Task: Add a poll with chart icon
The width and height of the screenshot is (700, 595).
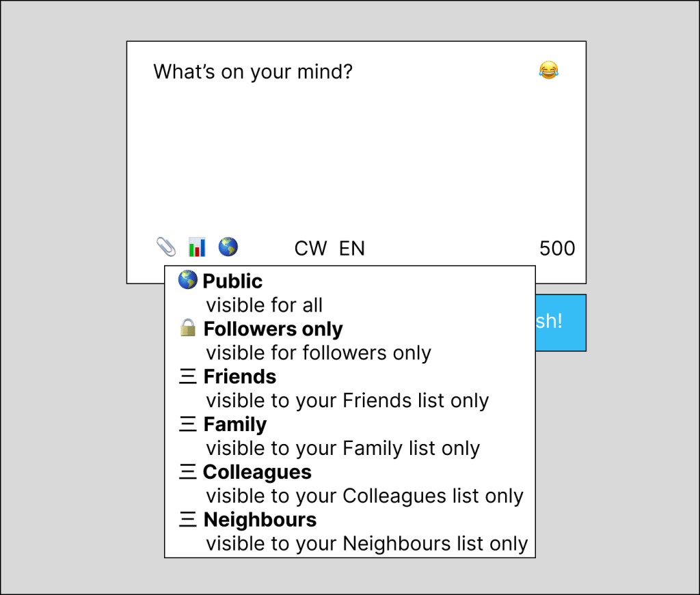Action: pyautogui.click(x=197, y=247)
